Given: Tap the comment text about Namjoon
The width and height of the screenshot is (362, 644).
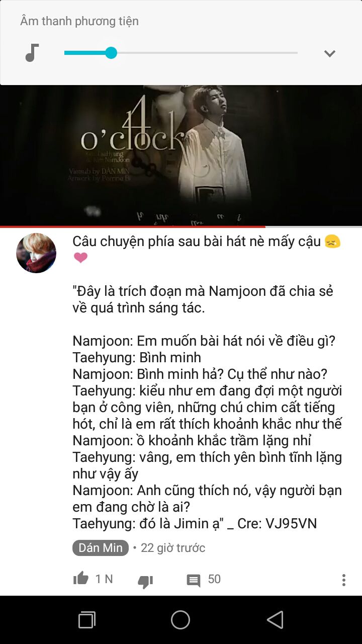Looking at the screenshot, I should point(207,382).
